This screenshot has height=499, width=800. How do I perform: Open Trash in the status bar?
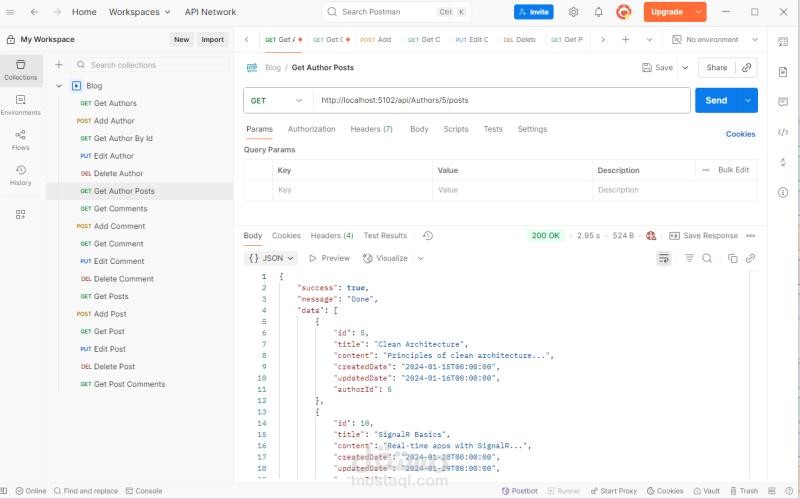[744, 491]
